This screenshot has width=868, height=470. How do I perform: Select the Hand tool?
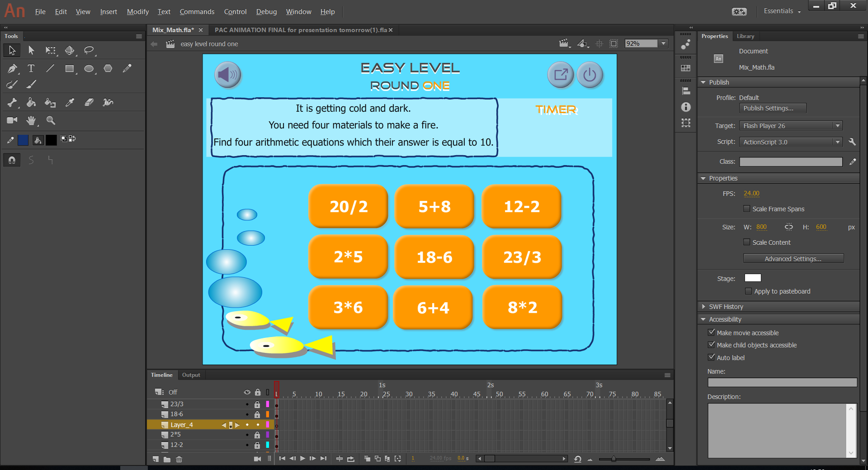[x=31, y=120]
